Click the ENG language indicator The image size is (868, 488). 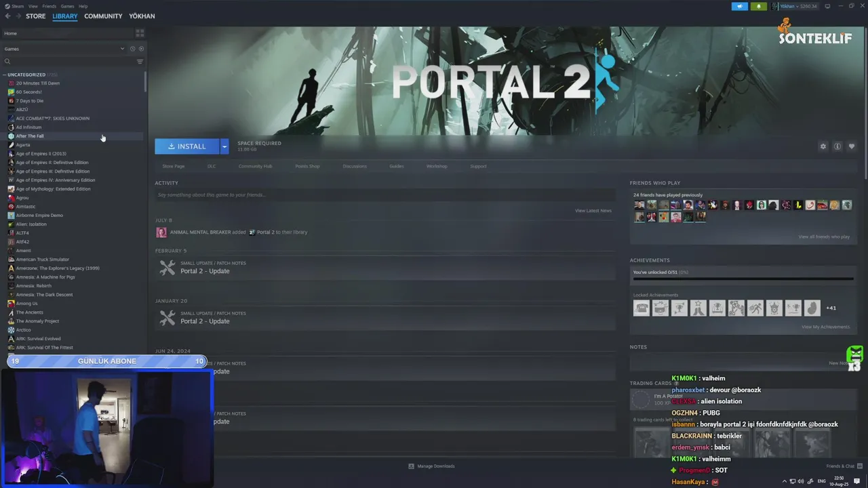[x=821, y=481]
